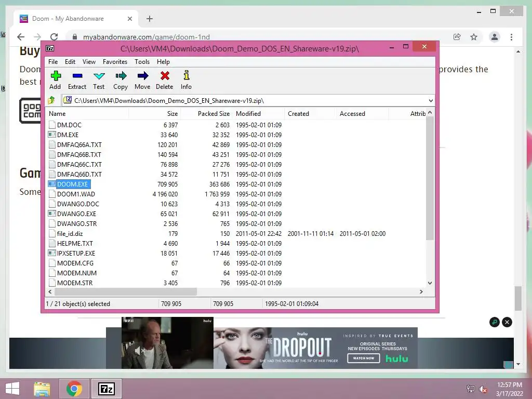Open the Windows Start menu
The height and width of the screenshot is (399, 532).
point(12,389)
